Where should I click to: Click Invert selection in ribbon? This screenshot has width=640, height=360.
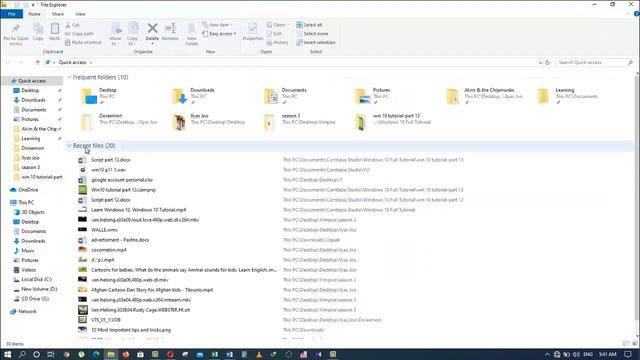[316, 42]
